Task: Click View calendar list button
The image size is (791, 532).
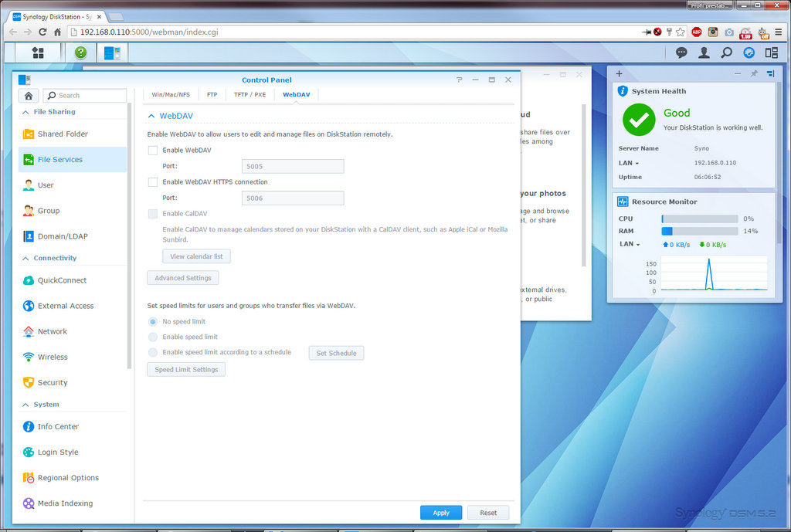Action: (x=196, y=256)
